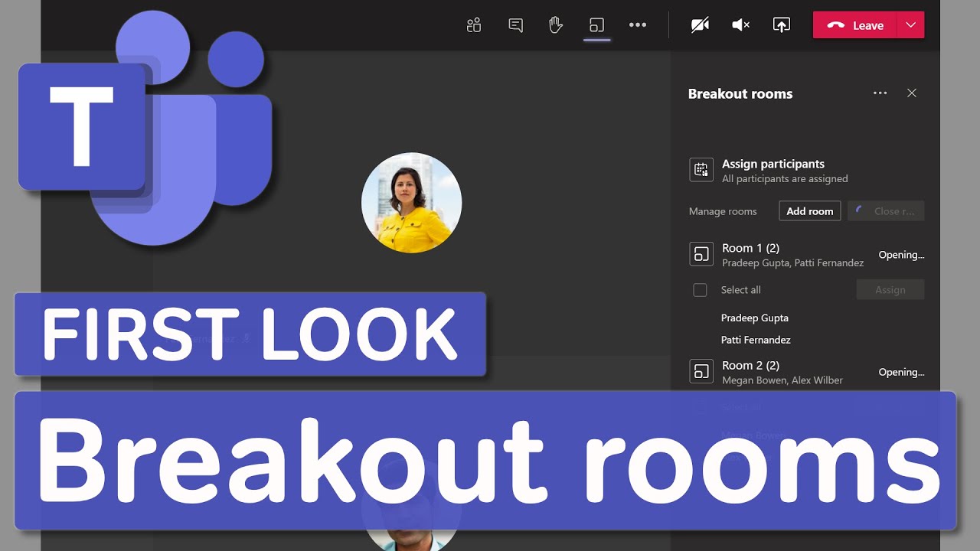Image resolution: width=980 pixels, height=551 pixels.
Task: Click the woman in yellow jacket avatar
Action: [412, 203]
